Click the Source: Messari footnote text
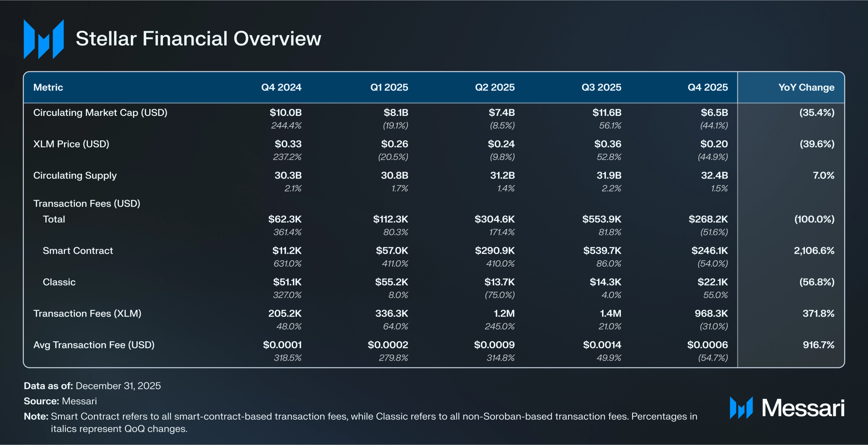Viewport: 868px width, 445px height. coord(60,401)
